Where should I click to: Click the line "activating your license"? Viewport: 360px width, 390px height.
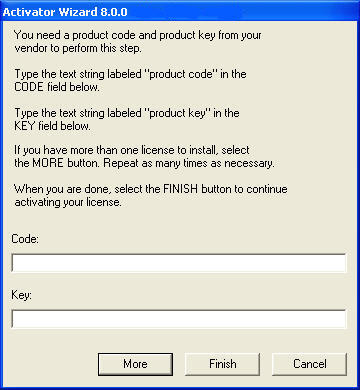pyautogui.click(x=68, y=202)
